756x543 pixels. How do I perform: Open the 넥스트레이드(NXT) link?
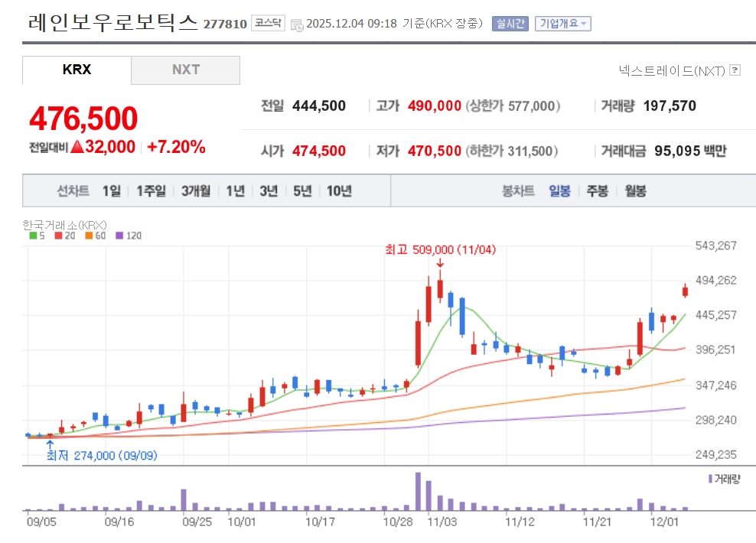672,70
